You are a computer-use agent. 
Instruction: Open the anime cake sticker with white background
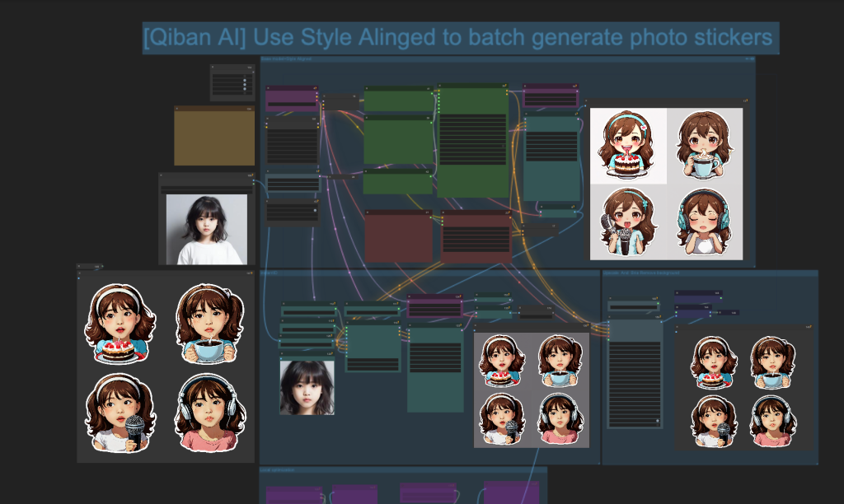tap(628, 146)
